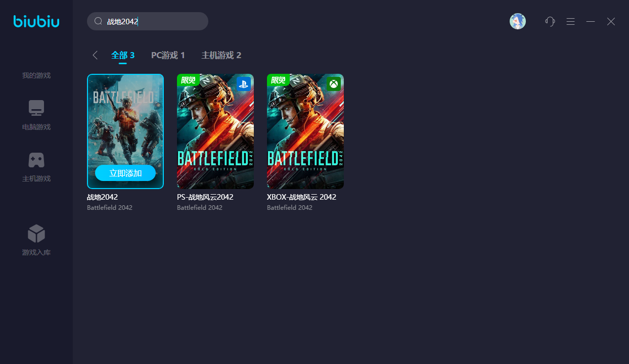The width and height of the screenshot is (629, 364).
Task: Open the hamburger menu icon
Action: pos(570,21)
